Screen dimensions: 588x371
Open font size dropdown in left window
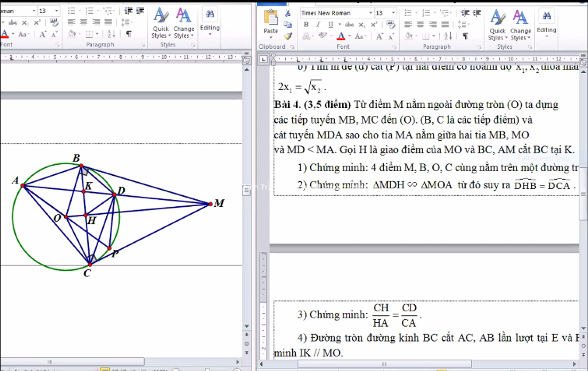(x=57, y=11)
